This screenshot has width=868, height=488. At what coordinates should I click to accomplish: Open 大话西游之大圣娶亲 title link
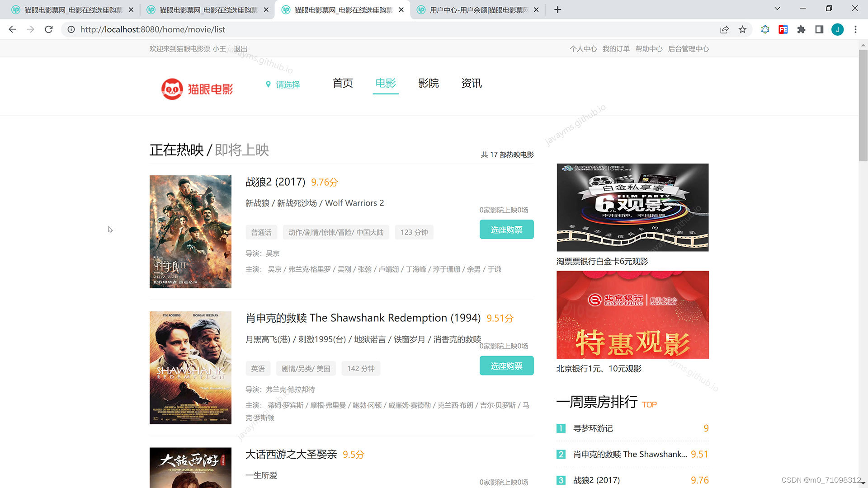click(x=291, y=454)
